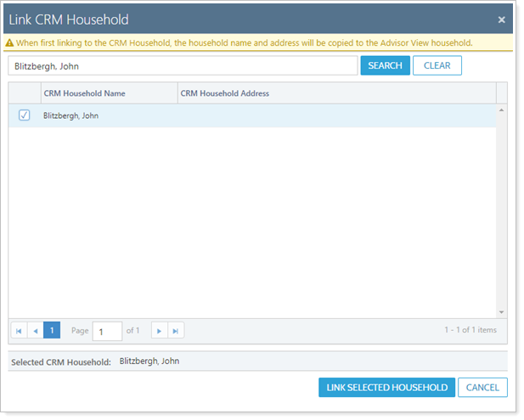Click scroll up arrow in household list
The width and height of the screenshot is (524, 420).
tap(501, 110)
